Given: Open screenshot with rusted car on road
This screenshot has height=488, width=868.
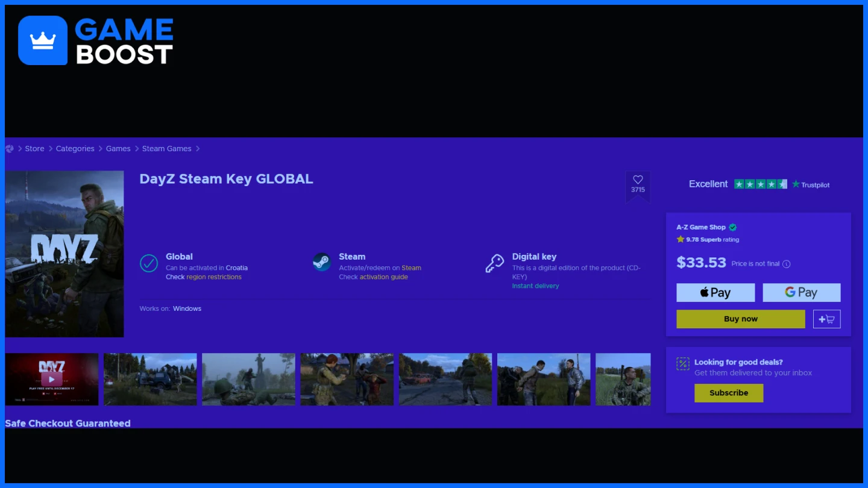Looking at the screenshot, I should 445,379.
